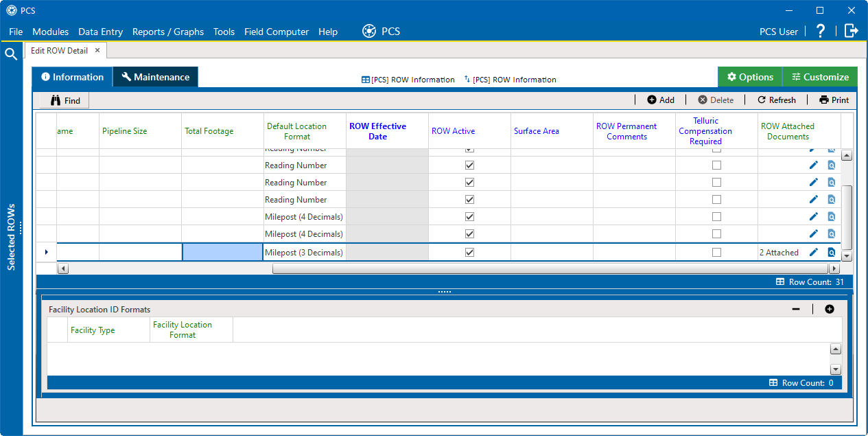Click the Surface Area cell in the Milepost (3 Decimals) row

point(552,252)
